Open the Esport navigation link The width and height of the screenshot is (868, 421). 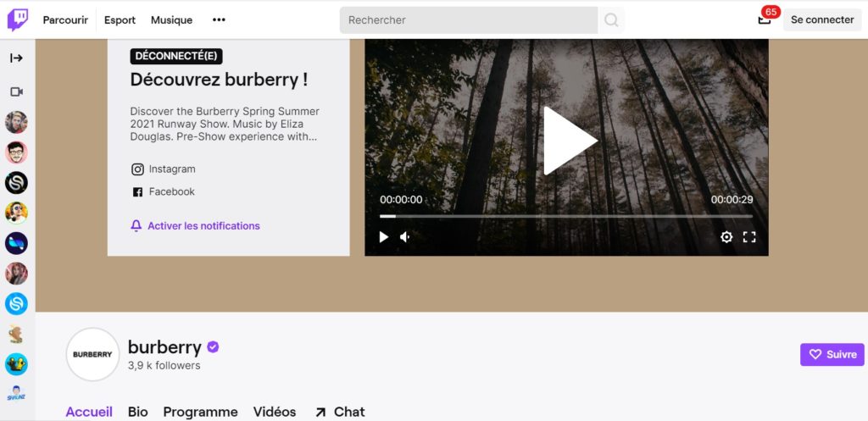tap(120, 19)
